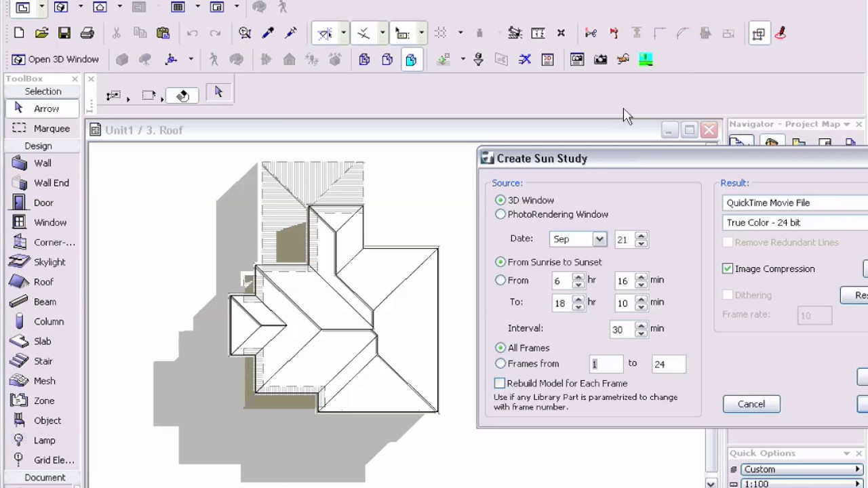Click Cancel in Create Sun Study dialog
The height and width of the screenshot is (488, 868).
pos(751,404)
